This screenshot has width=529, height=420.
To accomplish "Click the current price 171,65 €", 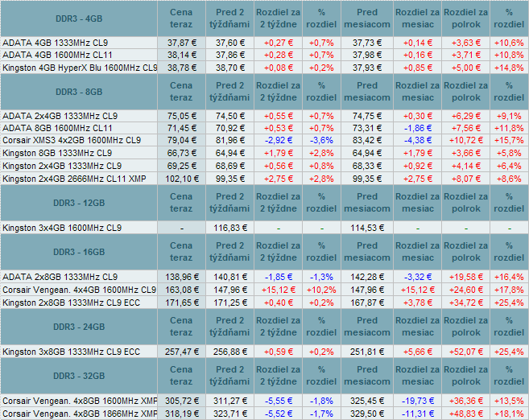I will [x=182, y=303].
